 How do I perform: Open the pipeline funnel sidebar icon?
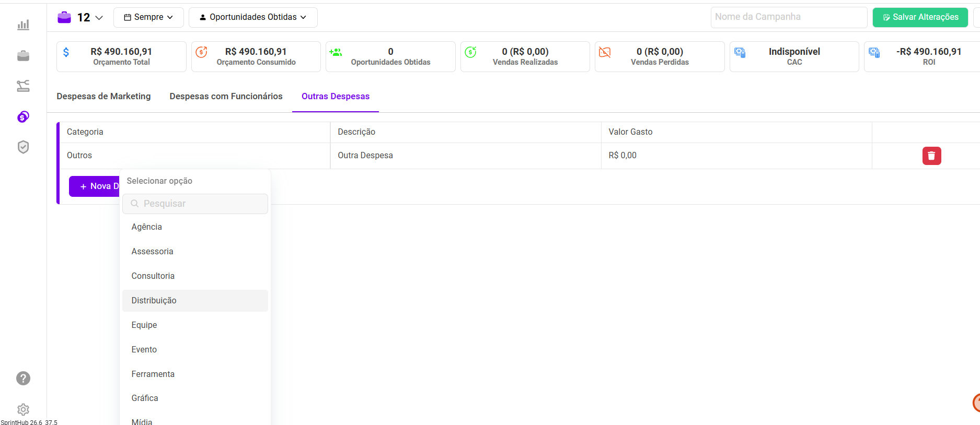23,86
